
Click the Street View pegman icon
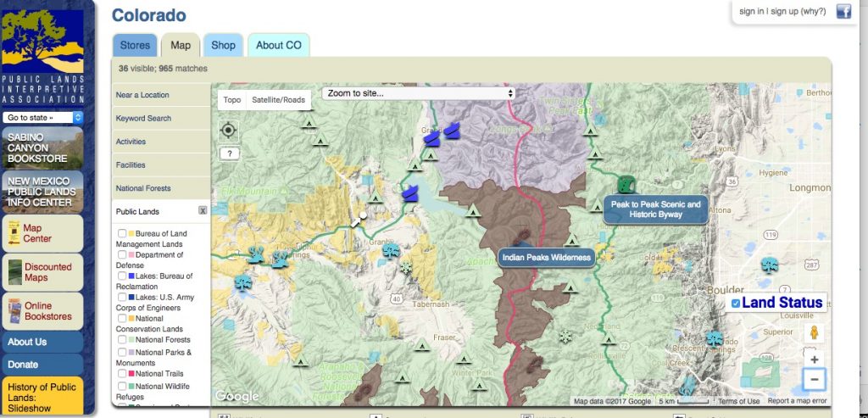(x=814, y=332)
